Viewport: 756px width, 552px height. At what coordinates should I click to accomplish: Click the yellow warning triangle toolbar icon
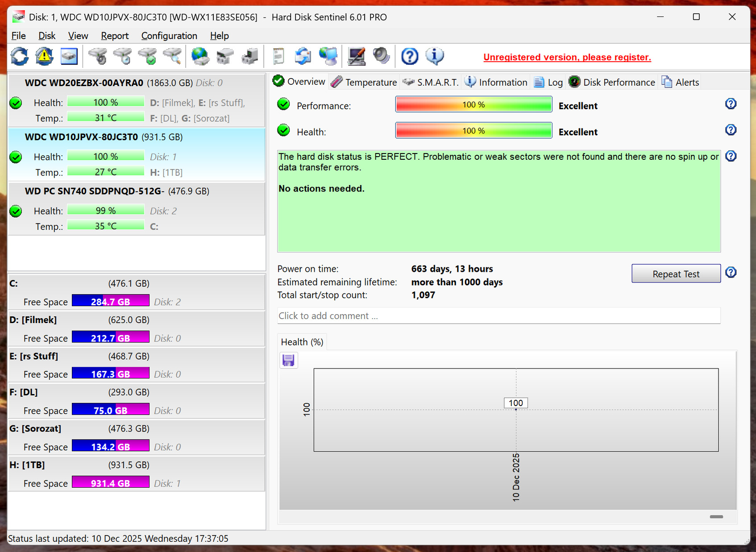tap(45, 56)
